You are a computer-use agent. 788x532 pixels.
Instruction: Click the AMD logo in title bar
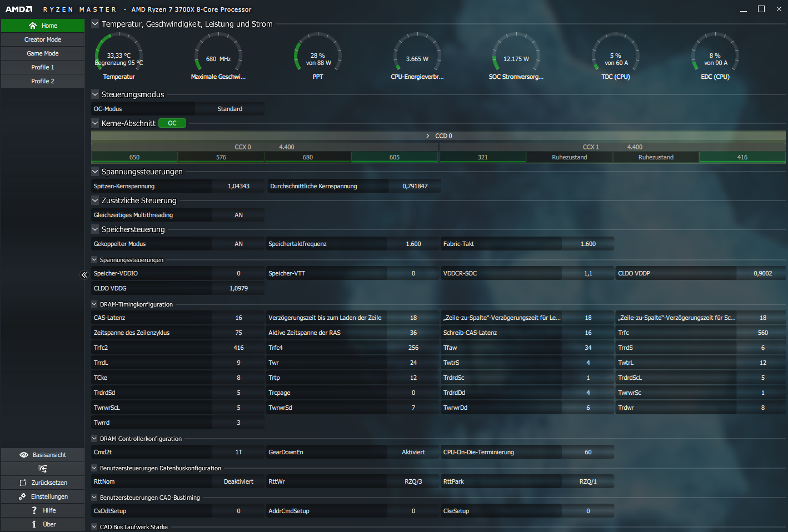point(19,9)
